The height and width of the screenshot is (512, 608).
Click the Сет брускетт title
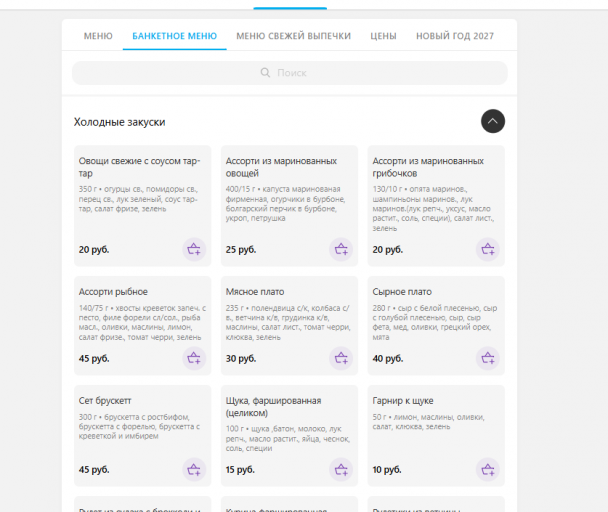(105, 401)
